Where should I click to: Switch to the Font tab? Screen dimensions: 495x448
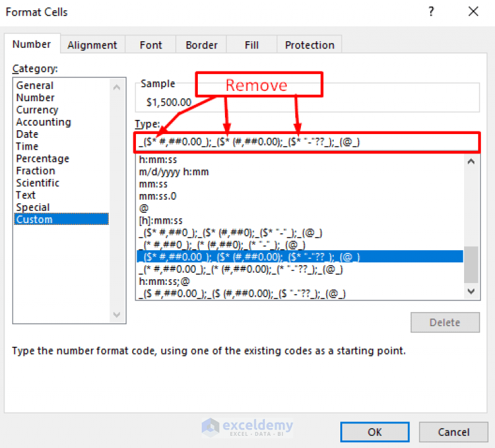pos(151,45)
